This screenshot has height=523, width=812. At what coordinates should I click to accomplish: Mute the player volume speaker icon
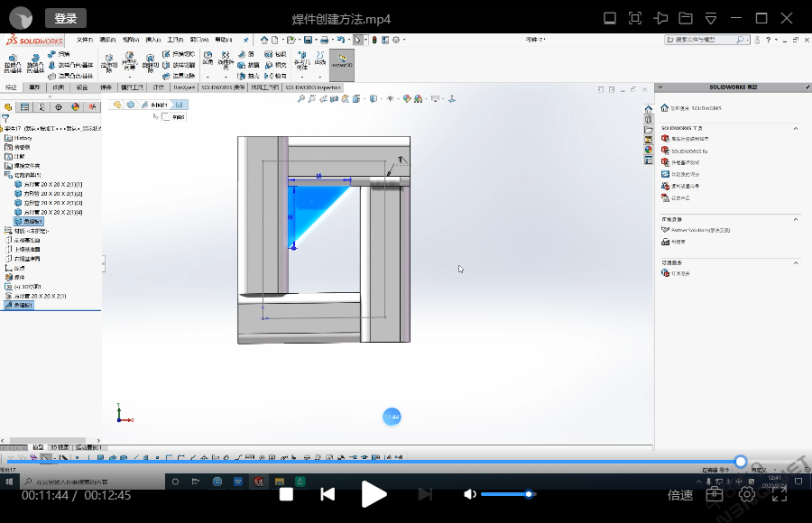[470, 494]
